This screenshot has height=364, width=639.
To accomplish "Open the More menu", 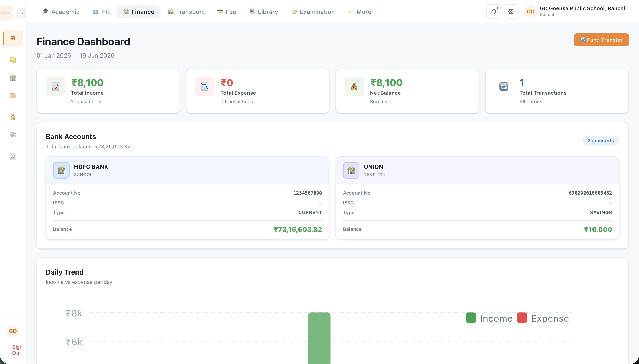I will click(360, 12).
